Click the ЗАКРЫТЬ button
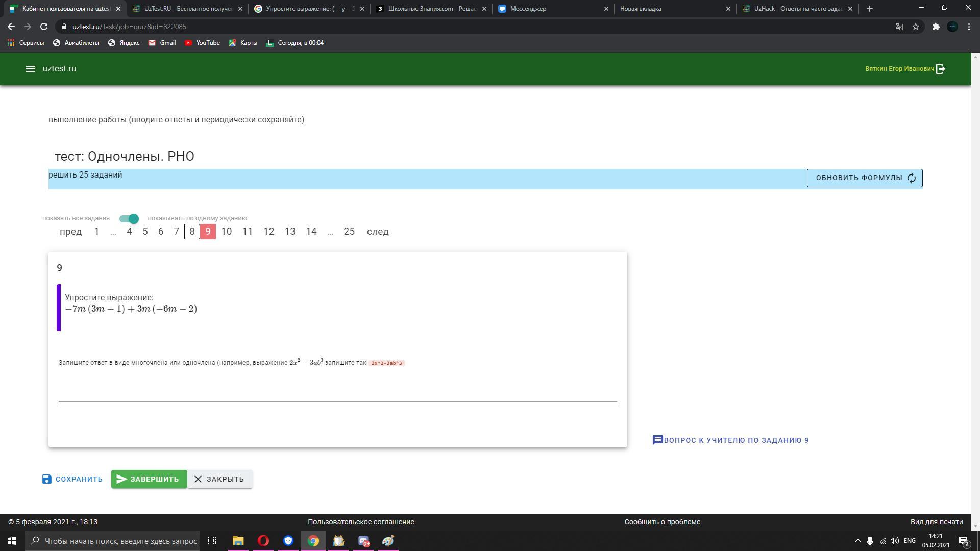 click(x=219, y=479)
